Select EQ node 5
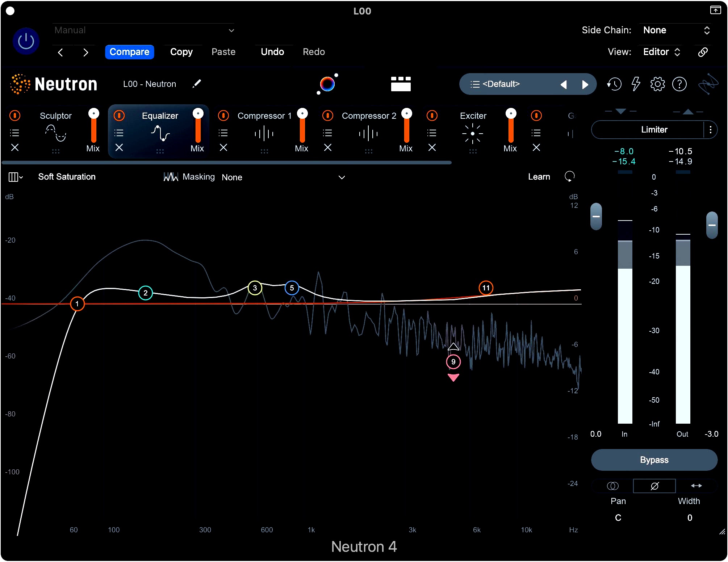 click(x=292, y=288)
